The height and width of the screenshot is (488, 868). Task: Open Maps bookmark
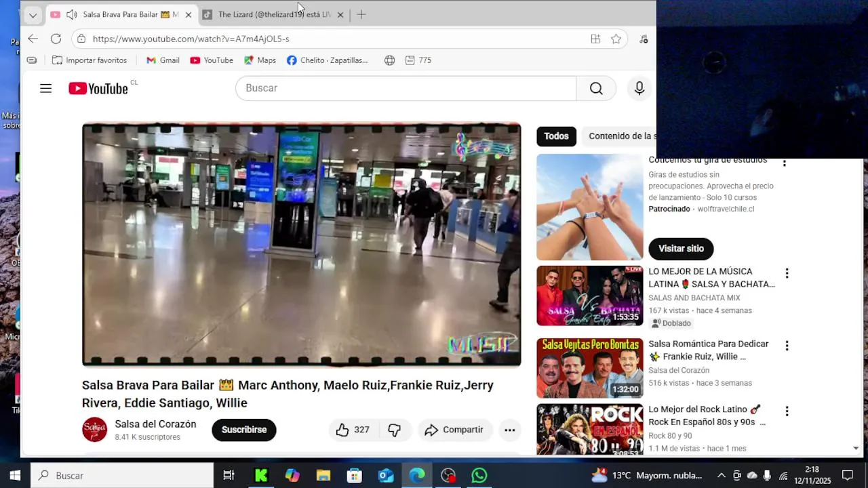pos(260,60)
